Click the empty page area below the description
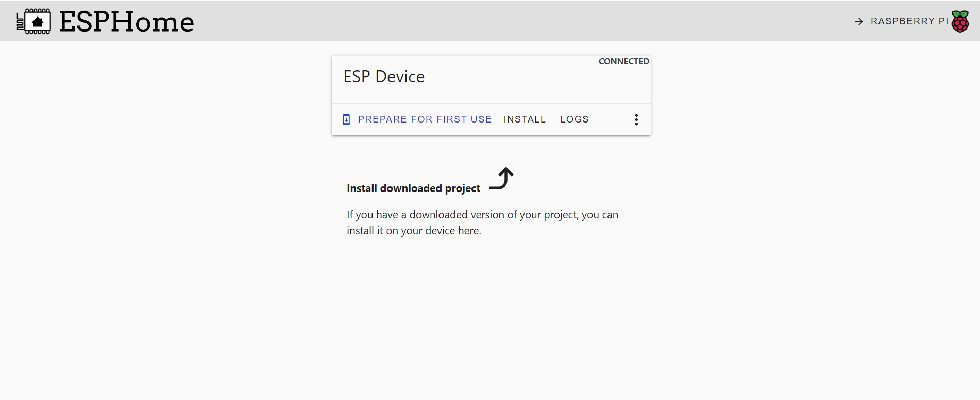The image size is (980, 400). click(489, 319)
